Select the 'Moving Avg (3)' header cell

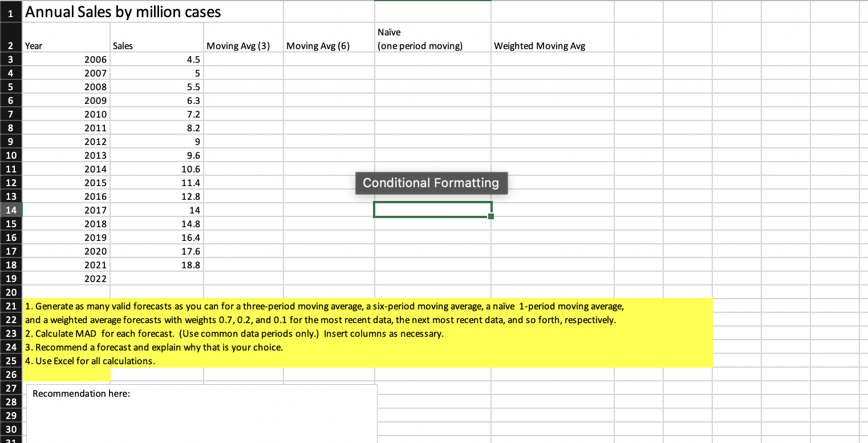pyautogui.click(x=243, y=38)
